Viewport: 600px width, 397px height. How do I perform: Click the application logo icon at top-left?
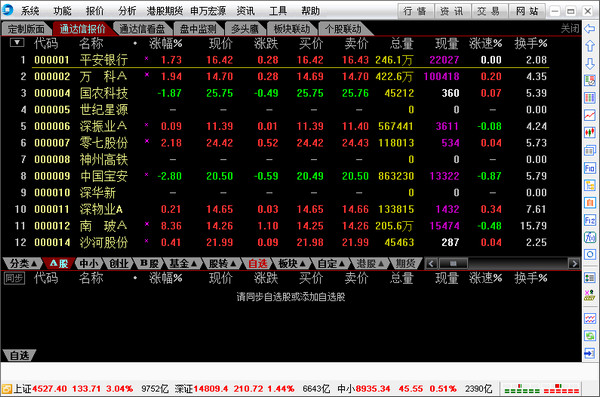click(7, 10)
